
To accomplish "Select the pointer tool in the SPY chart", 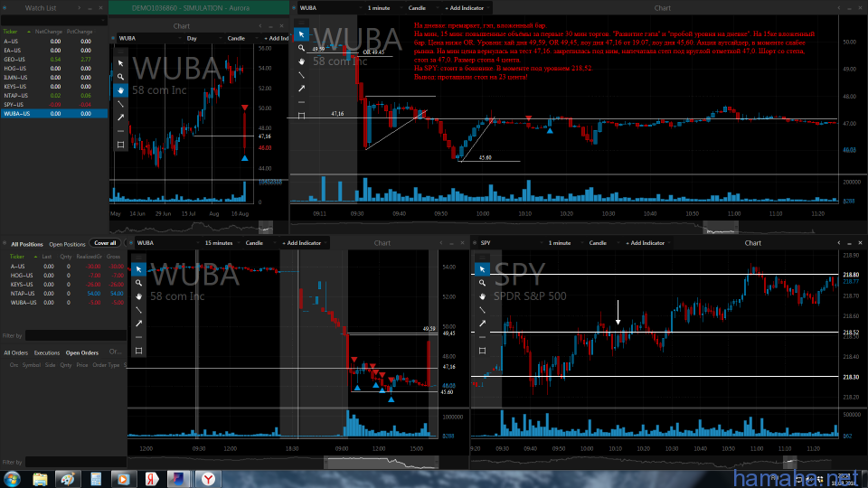I will 482,269.
